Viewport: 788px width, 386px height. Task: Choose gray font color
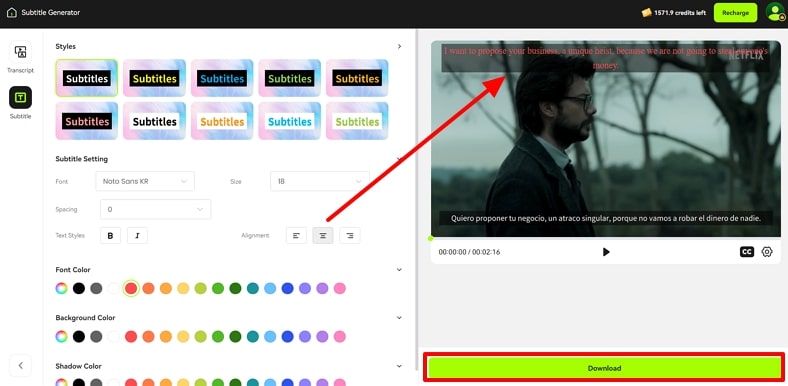[x=96, y=288]
